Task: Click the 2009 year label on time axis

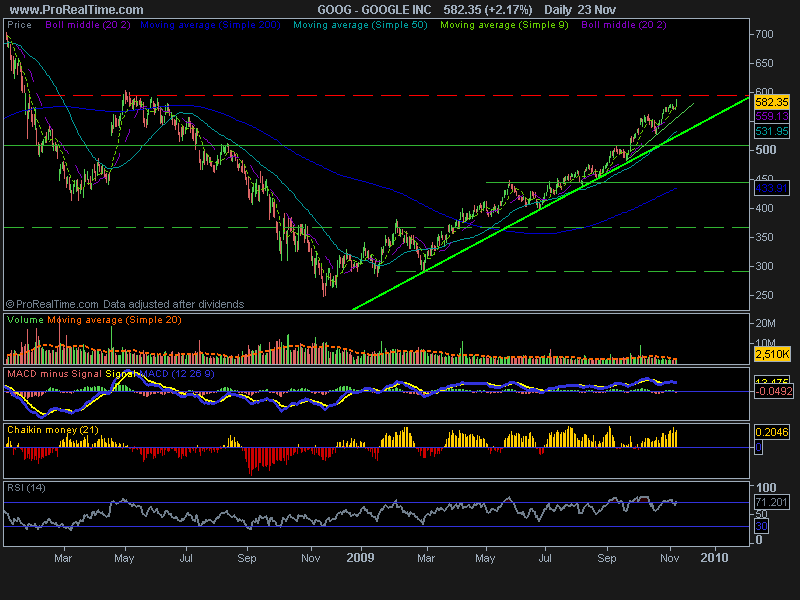Action: (360, 558)
